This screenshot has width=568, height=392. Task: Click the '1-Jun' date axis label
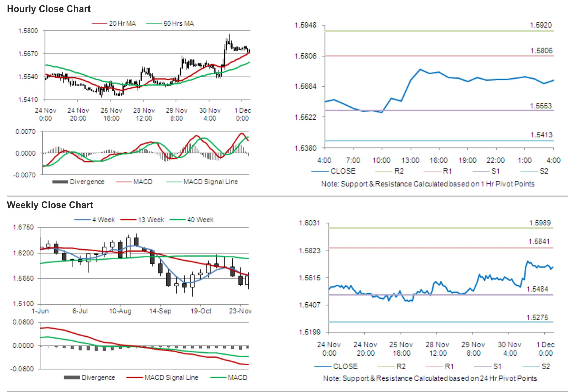(40, 311)
